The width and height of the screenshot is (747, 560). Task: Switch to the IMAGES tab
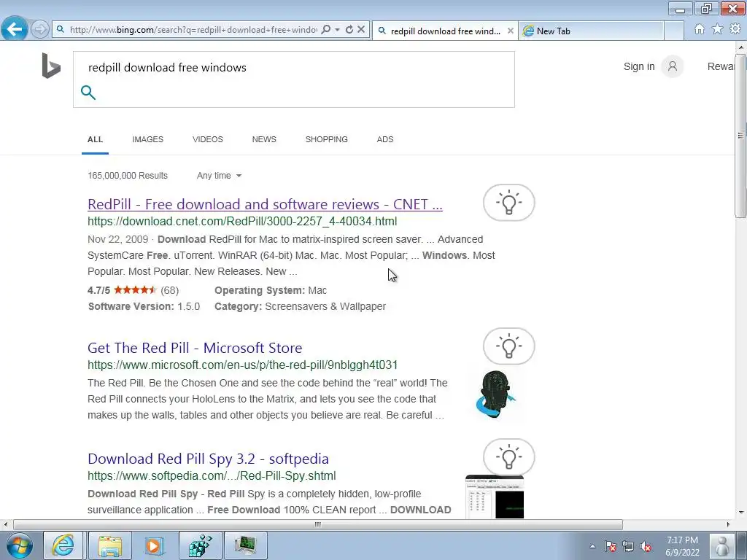pyautogui.click(x=147, y=139)
